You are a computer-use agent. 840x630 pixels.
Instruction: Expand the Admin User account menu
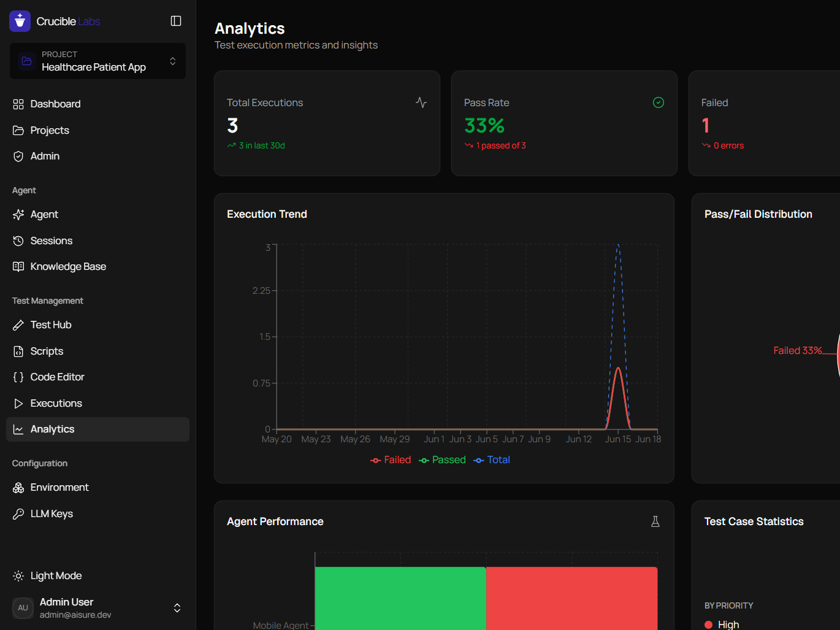(97, 608)
